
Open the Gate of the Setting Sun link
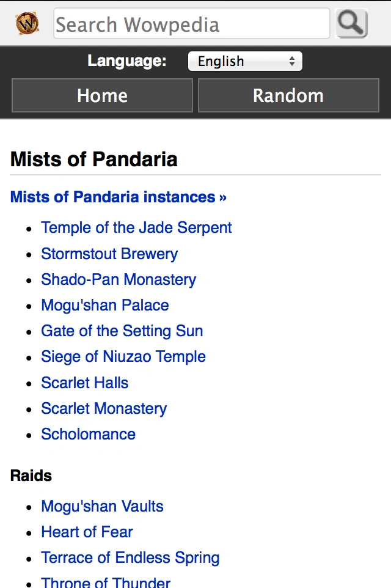[122, 331]
